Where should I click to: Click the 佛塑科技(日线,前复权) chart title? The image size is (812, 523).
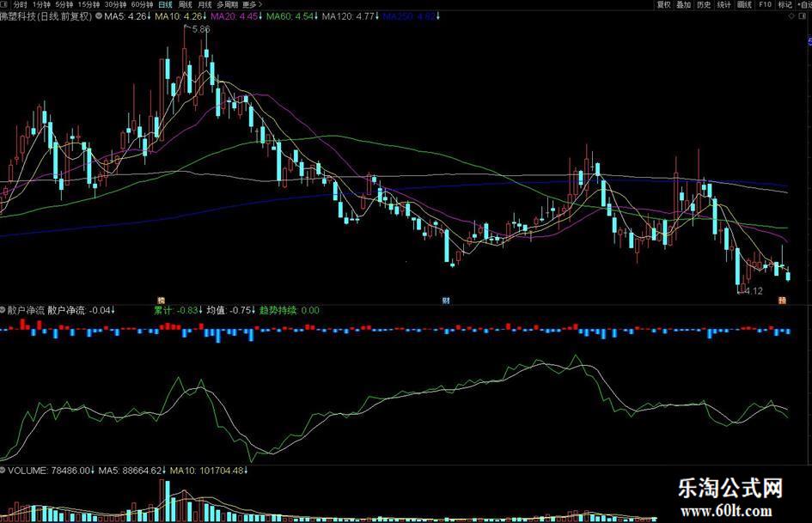pyautogui.click(x=46, y=16)
